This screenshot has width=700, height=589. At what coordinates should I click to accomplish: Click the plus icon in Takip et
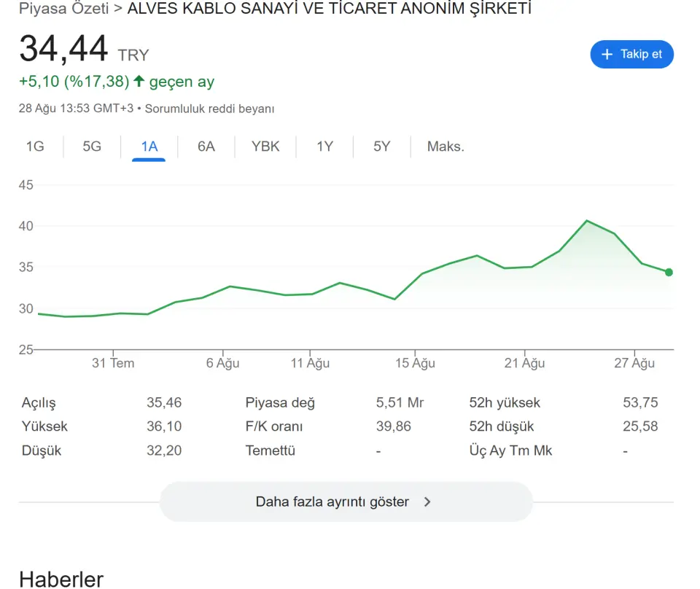[607, 55]
